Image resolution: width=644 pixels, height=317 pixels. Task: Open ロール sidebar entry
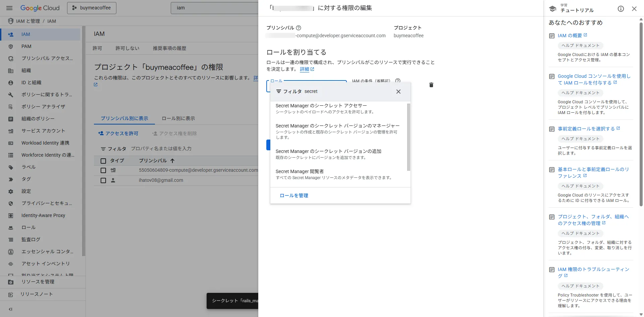coord(40,227)
